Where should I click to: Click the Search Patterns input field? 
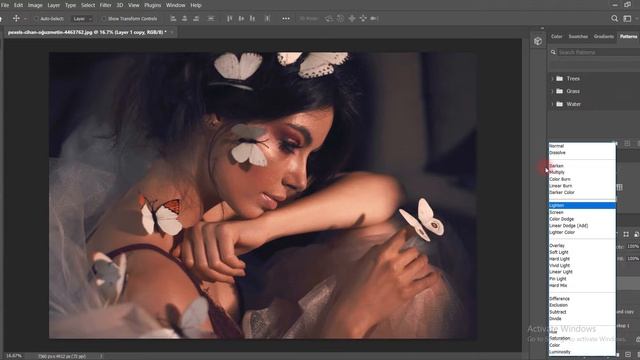click(x=598, y=52)
